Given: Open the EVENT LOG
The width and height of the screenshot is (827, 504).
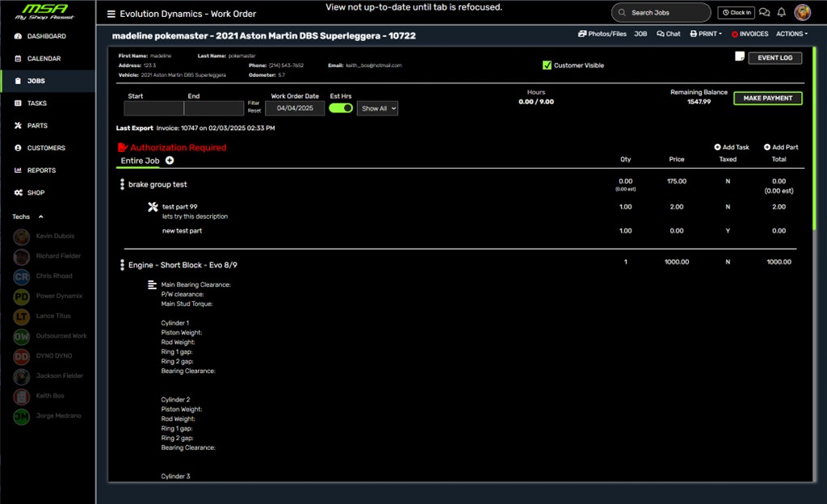Looking at the screenshot, I should 775,58.
